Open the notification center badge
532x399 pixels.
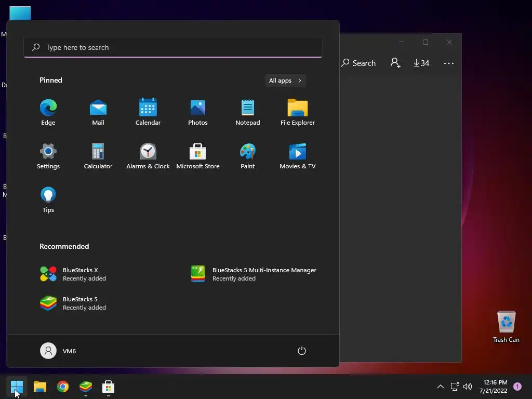(517, 387)
